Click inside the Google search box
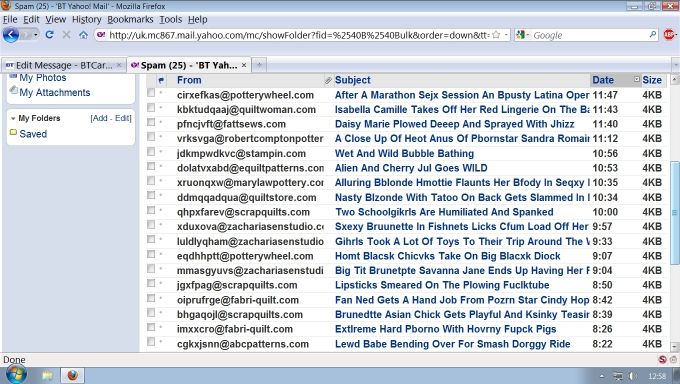The height and width of the screenshot is (384, 680). pos(589,35)
